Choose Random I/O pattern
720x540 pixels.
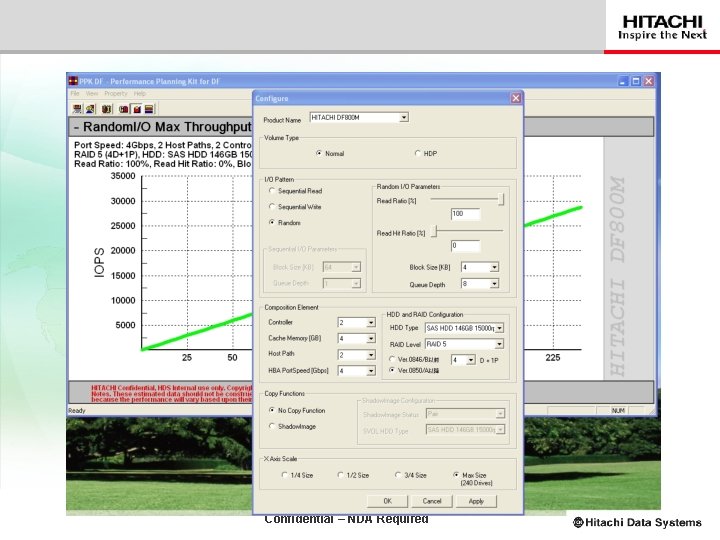click(x=272, y=222)
